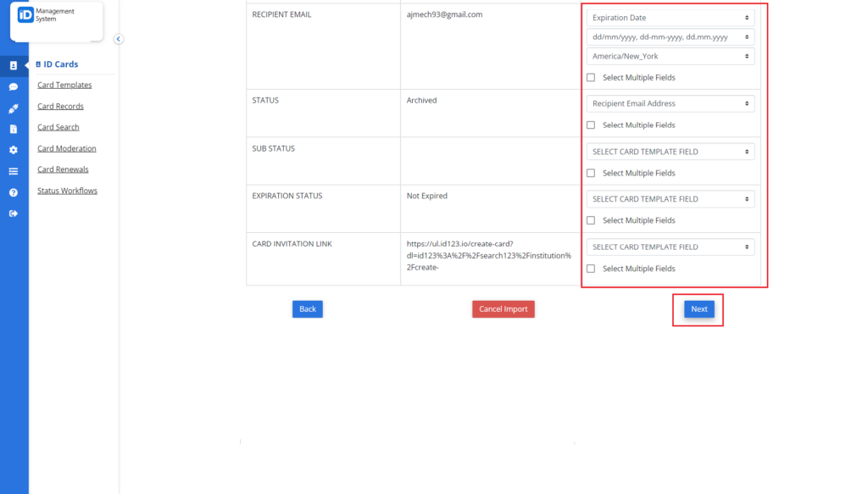
Task: Open the Expiration Date dropdown
Action: click(670, 18)
